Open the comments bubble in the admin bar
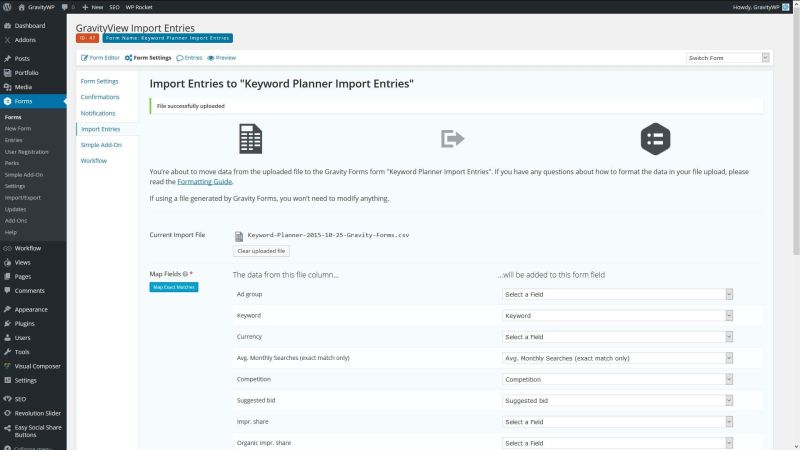Viewport: 800px width, 450px height. click(65, 7)
